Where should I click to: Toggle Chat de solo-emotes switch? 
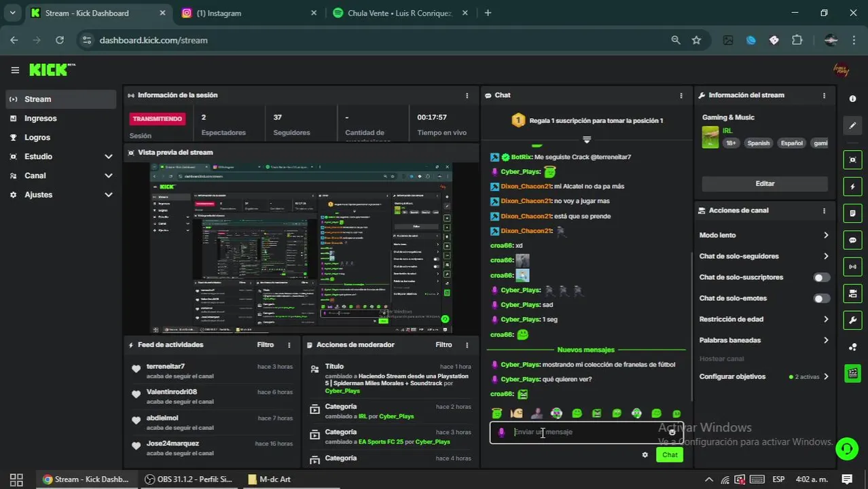821,299
